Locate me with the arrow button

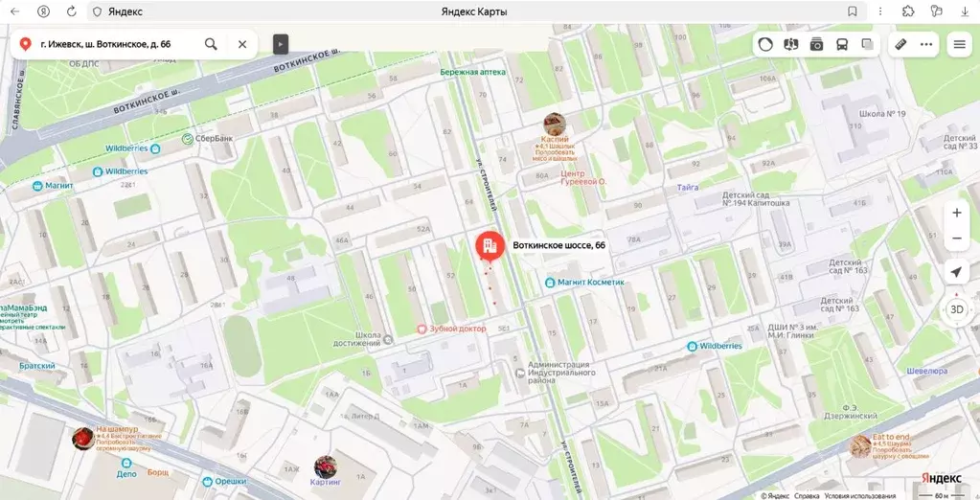[956, 272]
